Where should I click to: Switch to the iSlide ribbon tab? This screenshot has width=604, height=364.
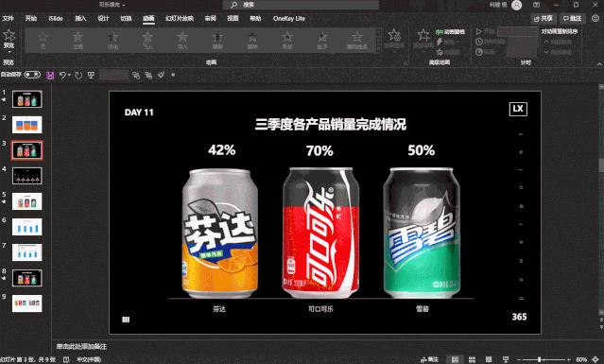56,19
